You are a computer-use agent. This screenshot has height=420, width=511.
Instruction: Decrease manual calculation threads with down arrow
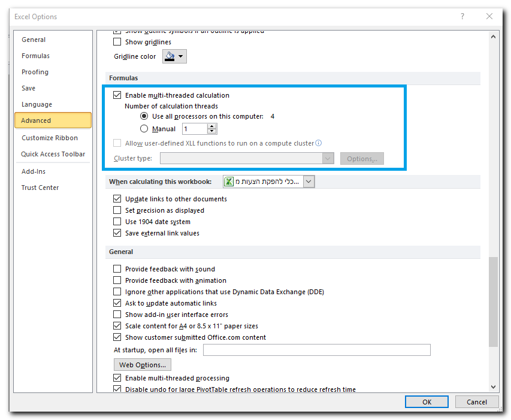(x=211, y=132)
